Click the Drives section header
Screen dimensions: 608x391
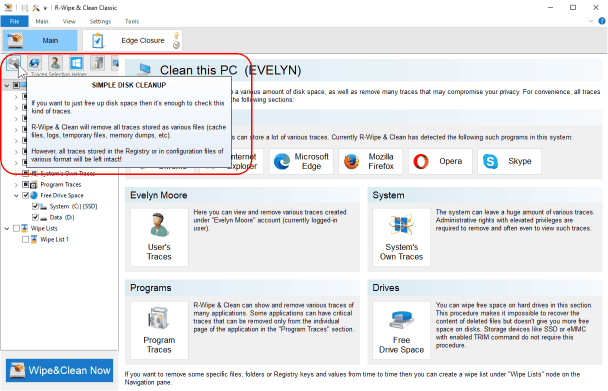click(485, 288)
